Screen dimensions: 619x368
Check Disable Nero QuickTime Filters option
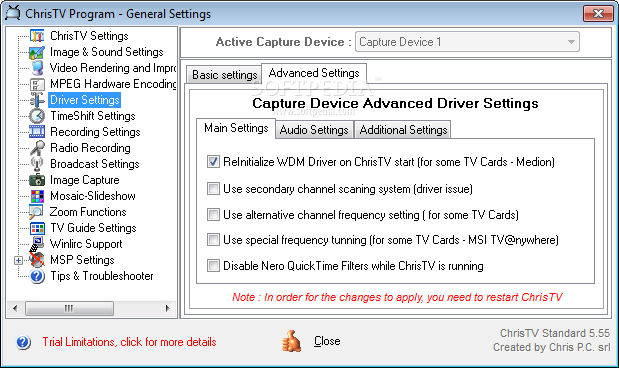pos(213,265)
